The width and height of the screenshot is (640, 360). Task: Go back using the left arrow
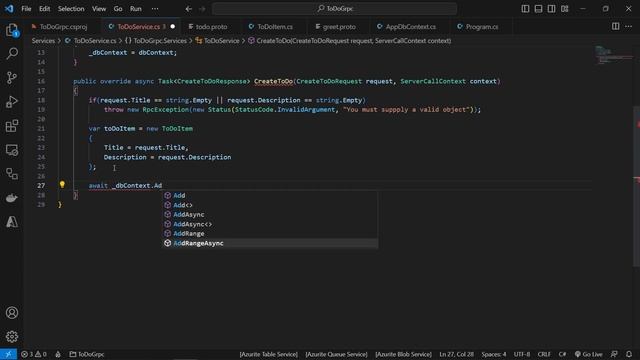pyautogui.click(x=188, y=9)
